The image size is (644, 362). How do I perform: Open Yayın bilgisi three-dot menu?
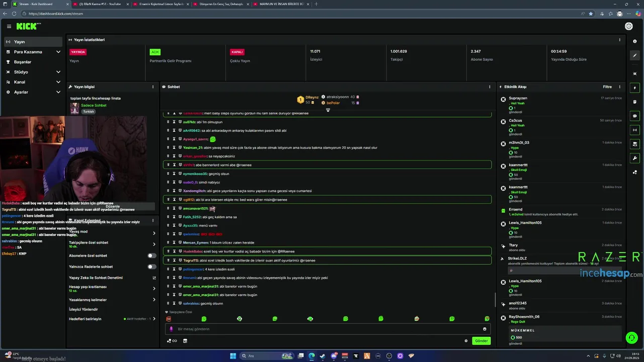tap(153, 86)
